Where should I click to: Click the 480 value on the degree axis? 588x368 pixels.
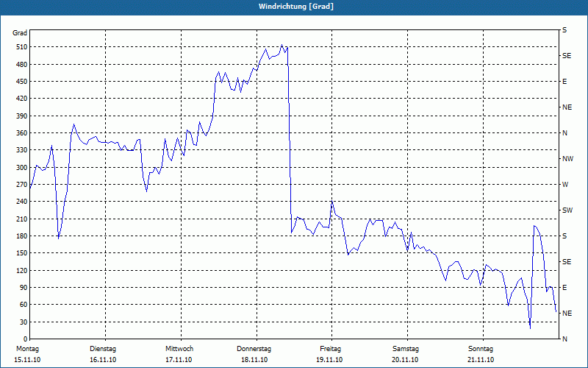(x=22, y=64)
